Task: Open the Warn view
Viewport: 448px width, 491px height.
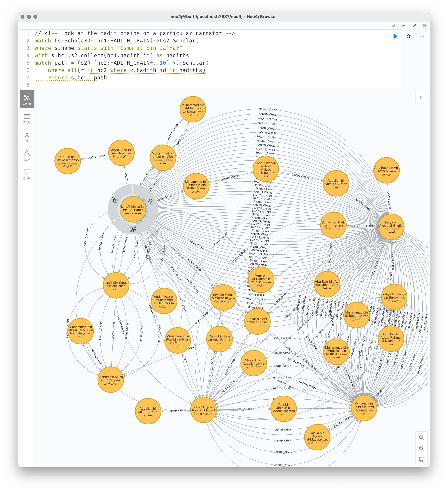Action: [x=27, y=156]
